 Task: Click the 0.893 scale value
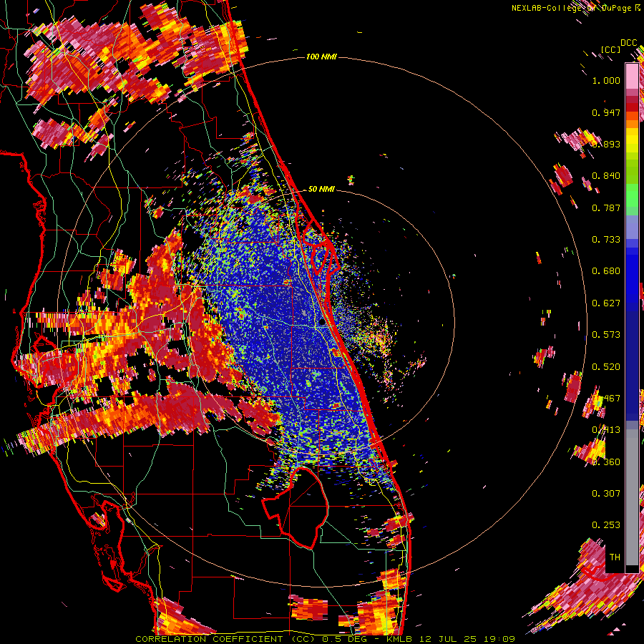pyautogui.click(x=606, y=144)
